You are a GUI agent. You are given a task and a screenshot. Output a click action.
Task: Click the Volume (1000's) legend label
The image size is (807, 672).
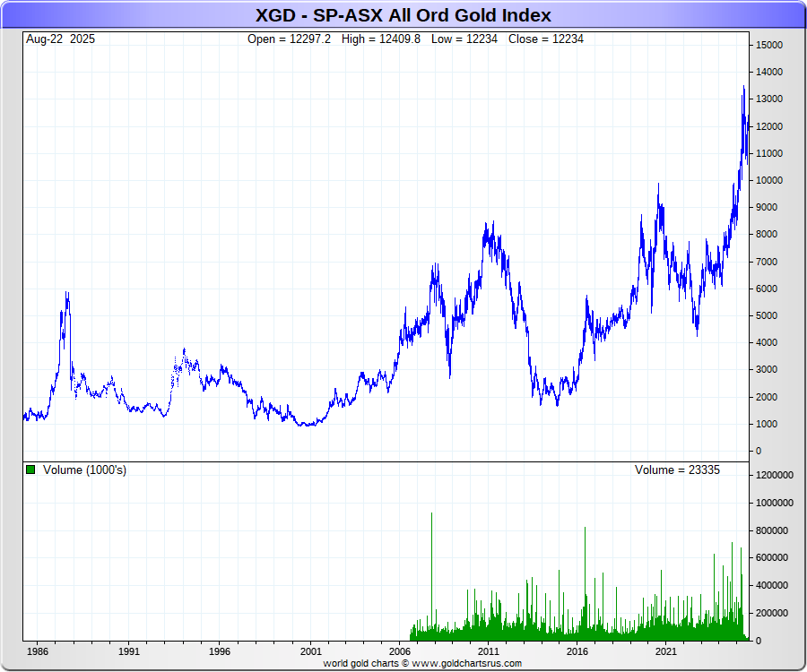click(x=84, y=470)
